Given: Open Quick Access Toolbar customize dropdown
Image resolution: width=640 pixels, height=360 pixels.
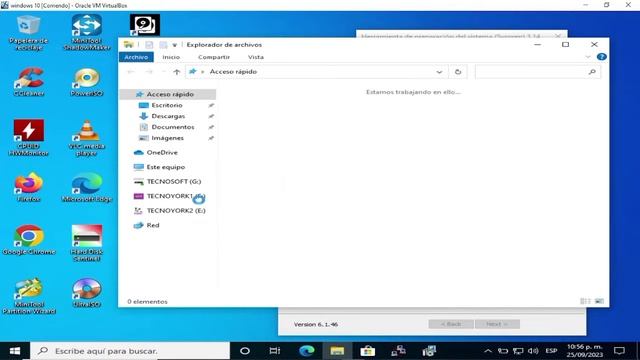Looking at the screenshot, I should (x=174, y=45).
